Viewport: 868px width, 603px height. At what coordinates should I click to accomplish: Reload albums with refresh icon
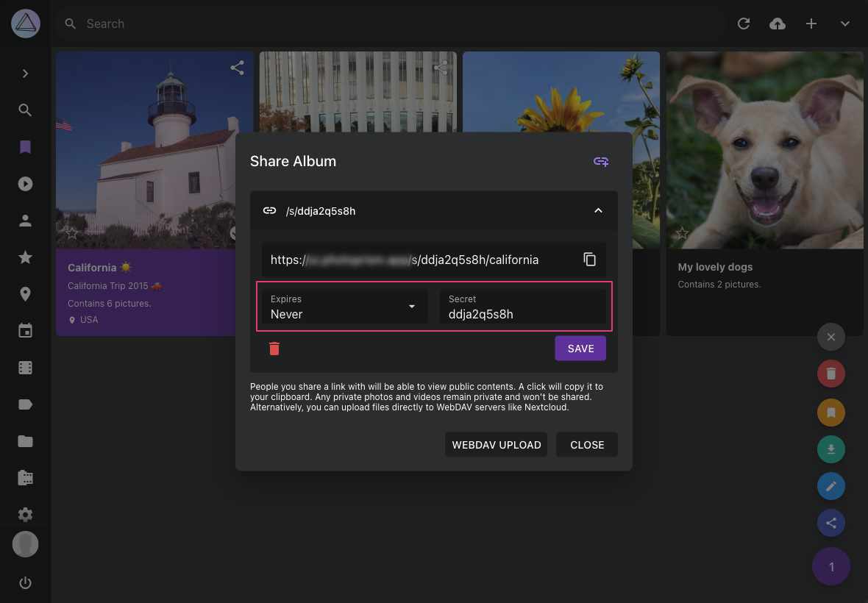pos(744,24)
